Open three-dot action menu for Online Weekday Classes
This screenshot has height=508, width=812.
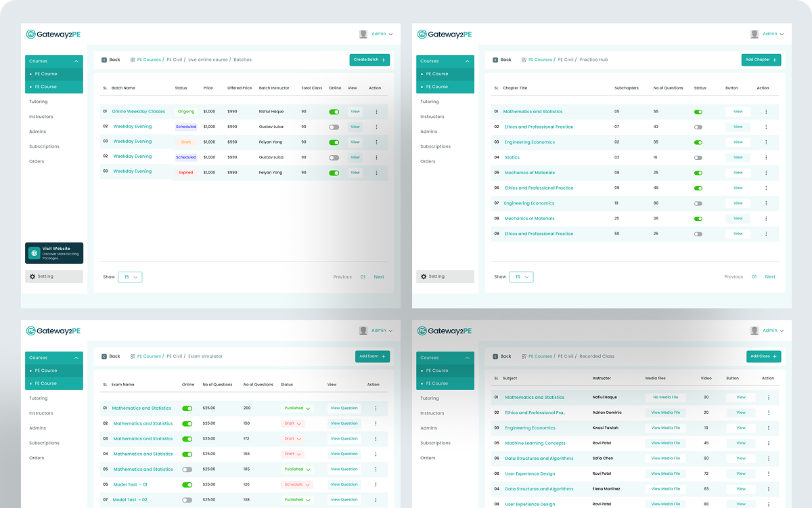(376, 111)
